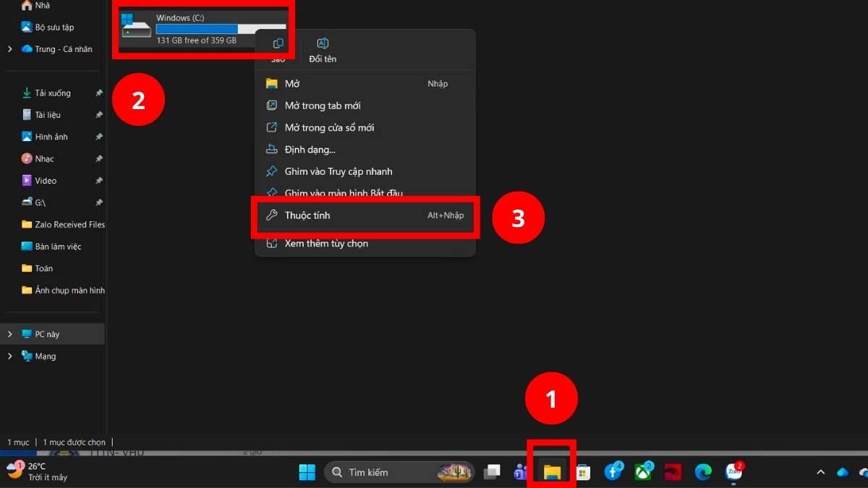This screenshot has height=488, width=868.
Task: Click the folder icon of the Mở entry
Action: 271,83
